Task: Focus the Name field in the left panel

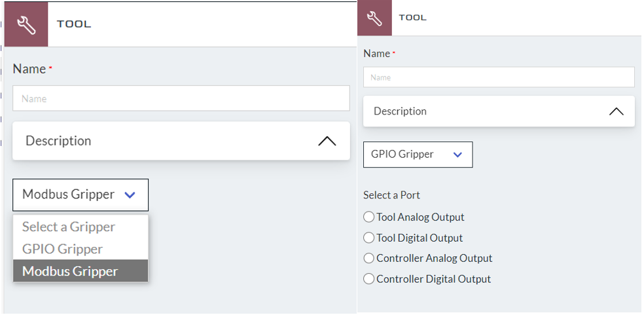Action: tap(181, 98)
